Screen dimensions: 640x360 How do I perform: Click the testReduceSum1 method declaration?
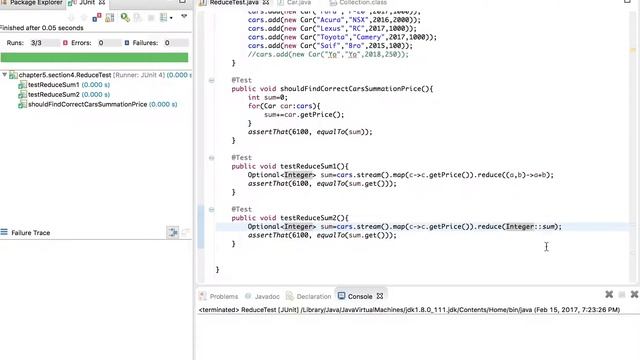pos(290,167)
